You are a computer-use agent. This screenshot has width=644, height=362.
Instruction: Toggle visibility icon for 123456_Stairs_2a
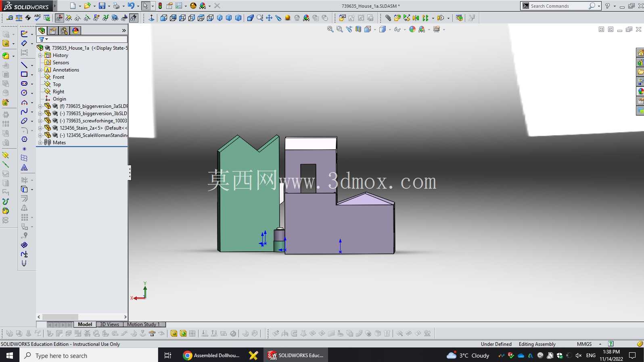pos(55,128)
